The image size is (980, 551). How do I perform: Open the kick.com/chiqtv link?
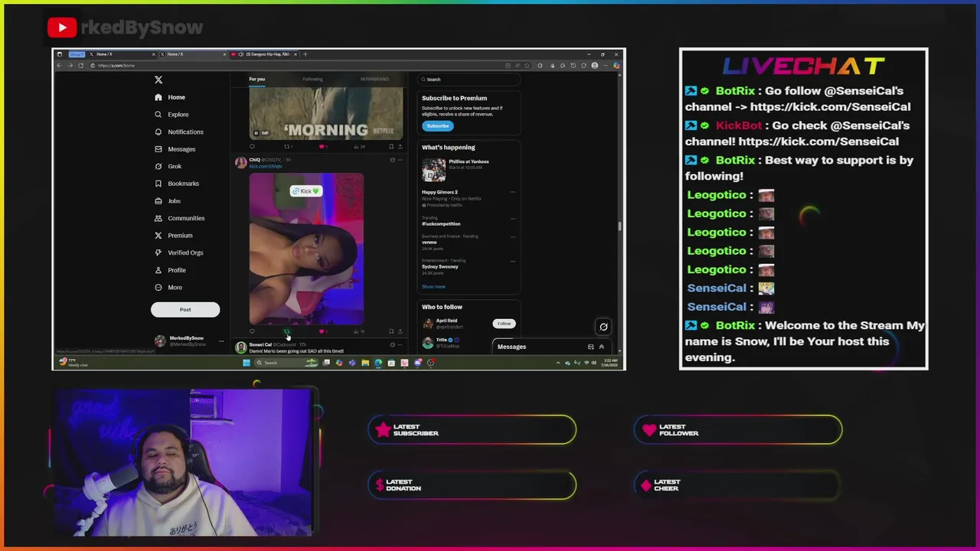click(266, 166)
